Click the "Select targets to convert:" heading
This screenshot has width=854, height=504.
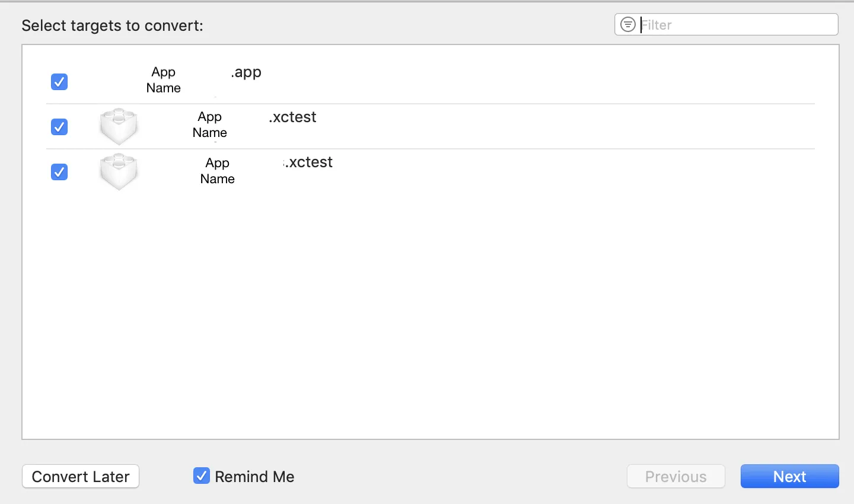pos(113,25)
